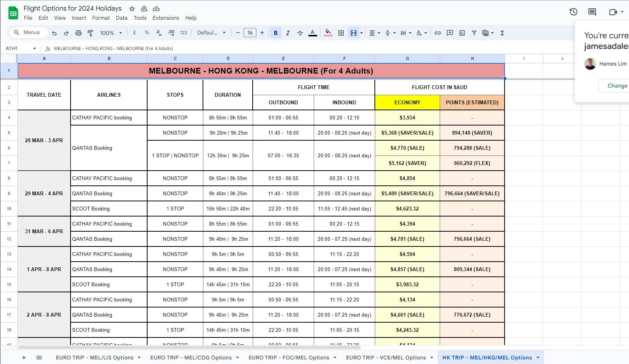This screenshot has width=629, height=364.
Task: Select the paint format tool
Action: click(90, 33)
